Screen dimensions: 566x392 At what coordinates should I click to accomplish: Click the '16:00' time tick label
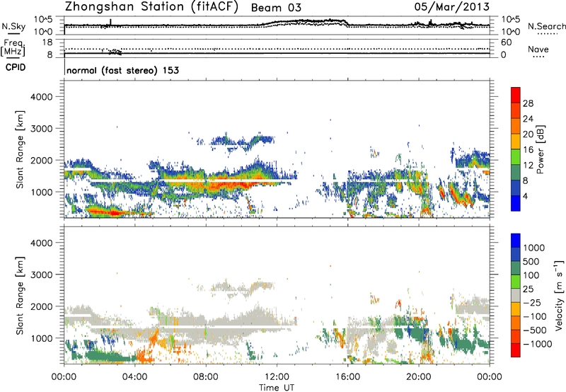pos(347,377)
